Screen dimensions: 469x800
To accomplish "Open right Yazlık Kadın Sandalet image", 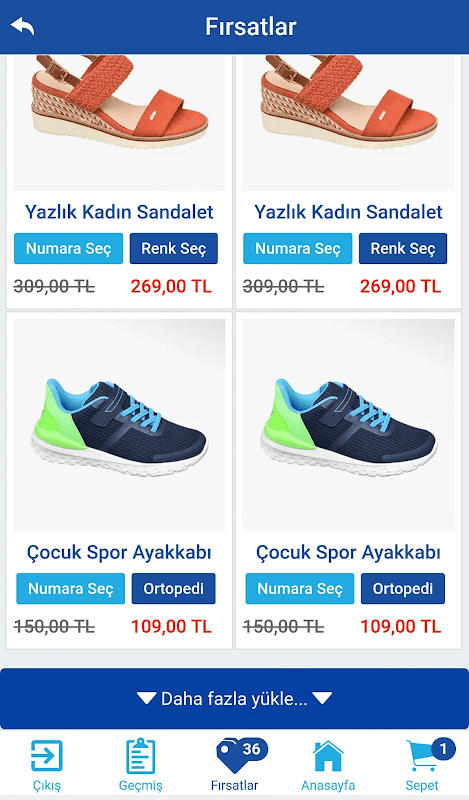I will click(x=349, y=122).
